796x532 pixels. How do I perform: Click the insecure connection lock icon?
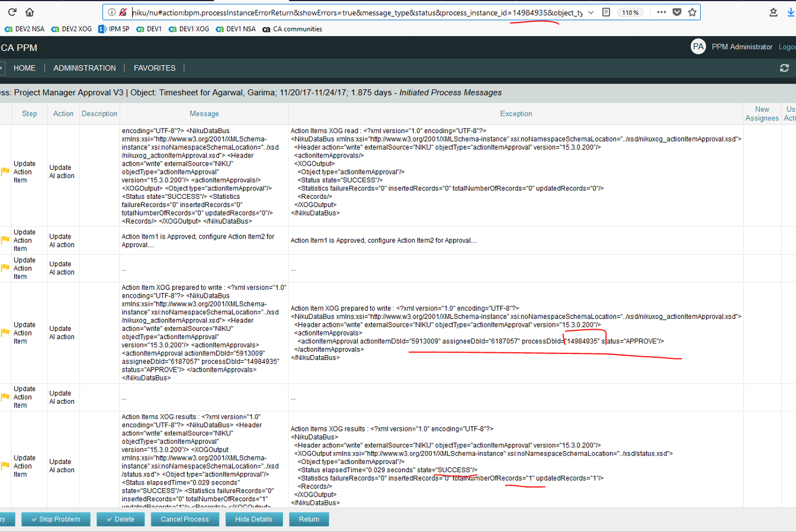(x=123, y=12)
